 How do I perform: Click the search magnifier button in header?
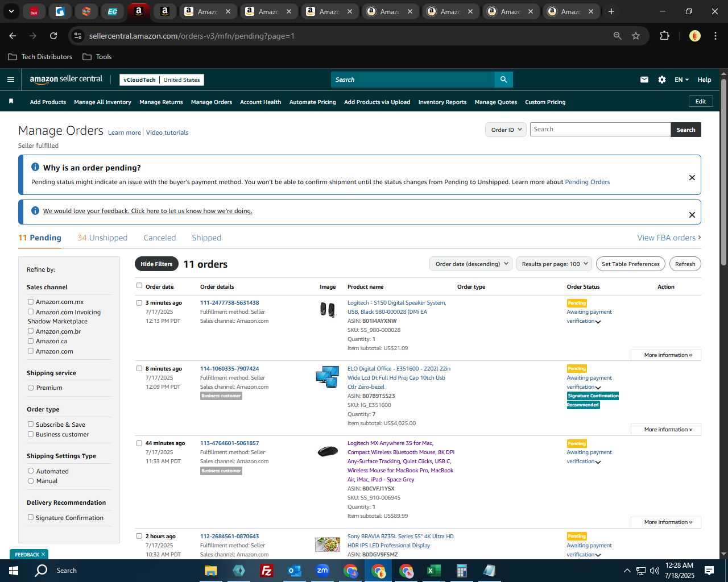(503, 80)
